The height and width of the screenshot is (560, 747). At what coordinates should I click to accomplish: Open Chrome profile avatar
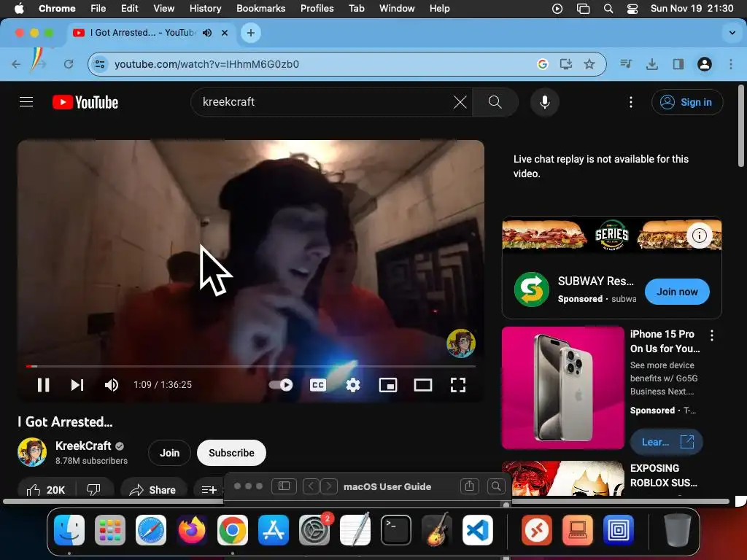705,64
